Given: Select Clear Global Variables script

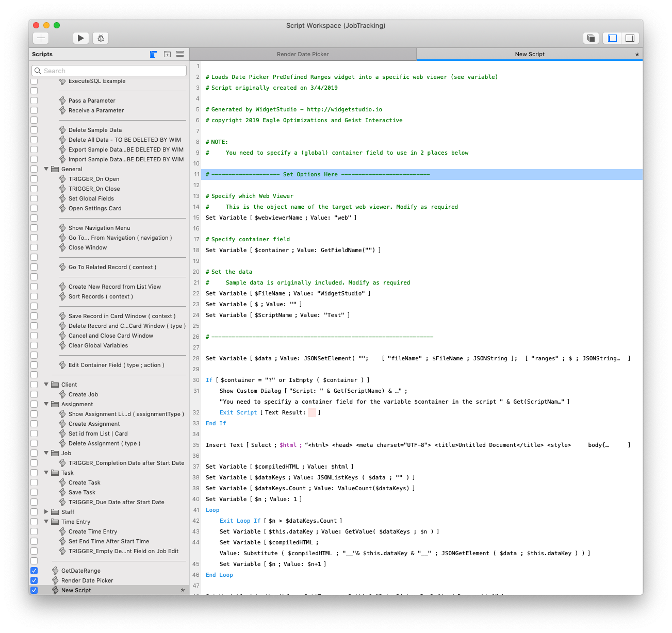Looking at the screenshot, I should [98, 345].
